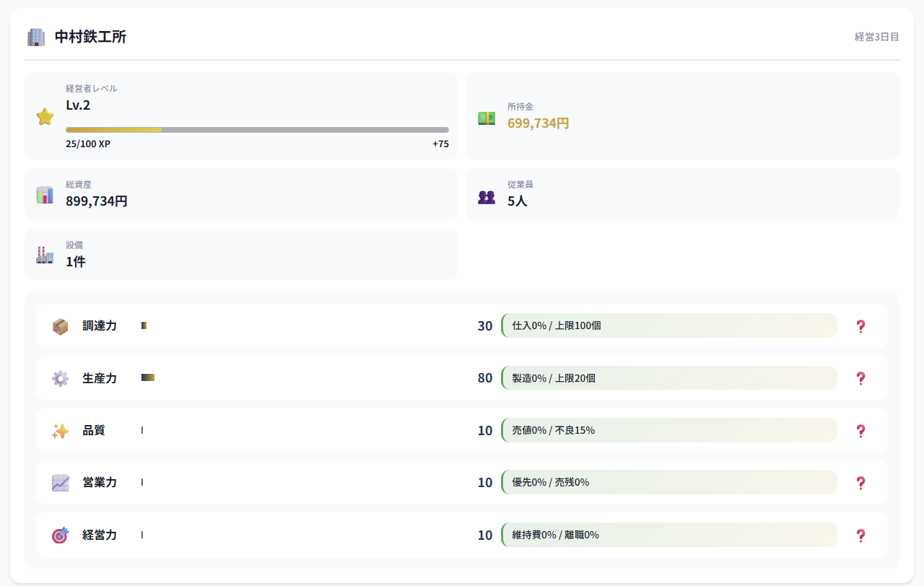Click the 調達力 score value 30
924x586 pixels.
coord(485,326)
